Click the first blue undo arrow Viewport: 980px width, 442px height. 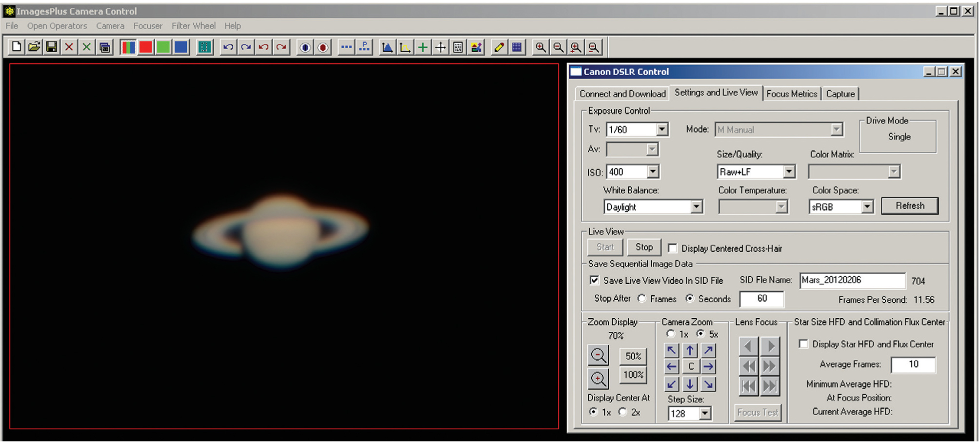(228, 47)
